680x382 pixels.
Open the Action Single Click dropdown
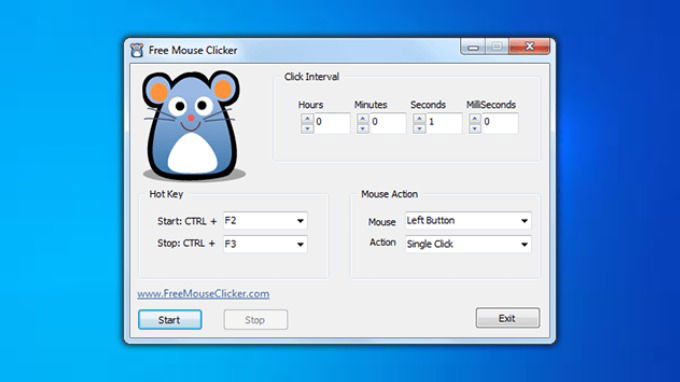[468, 244]
